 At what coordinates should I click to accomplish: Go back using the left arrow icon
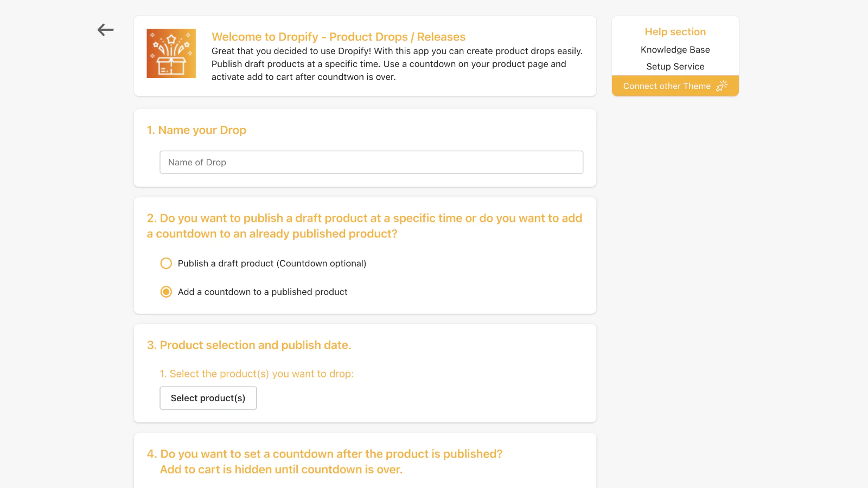(x=105, y=30)
